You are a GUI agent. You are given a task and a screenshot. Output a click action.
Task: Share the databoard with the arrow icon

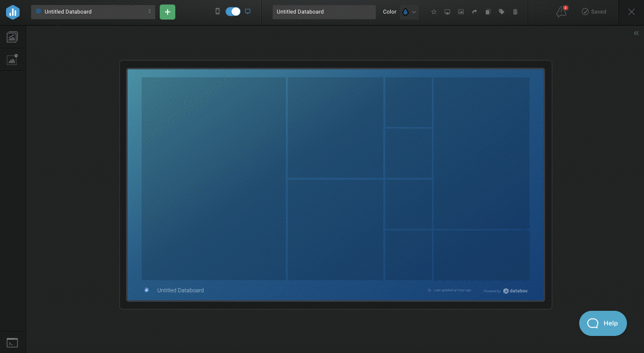(474, 12)
